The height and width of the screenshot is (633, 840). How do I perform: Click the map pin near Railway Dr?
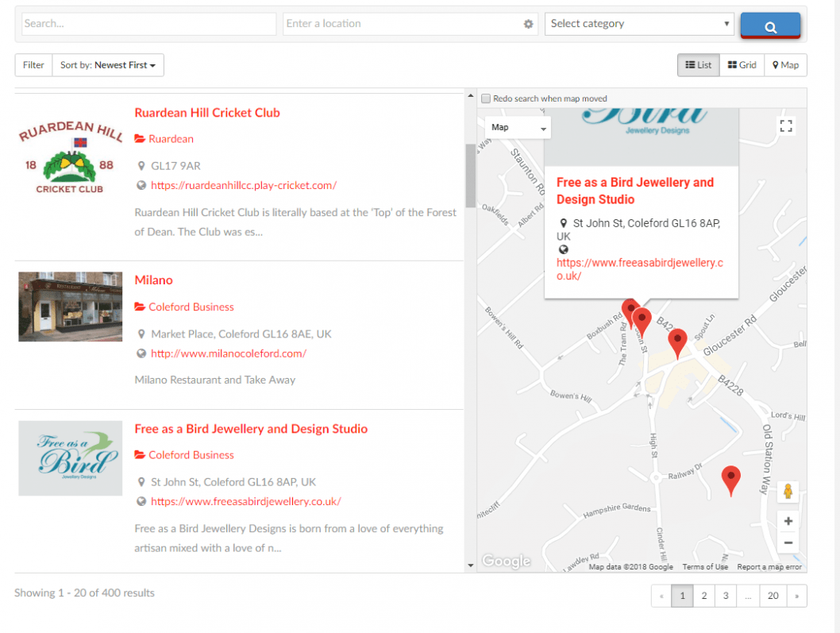click(730, 481)
